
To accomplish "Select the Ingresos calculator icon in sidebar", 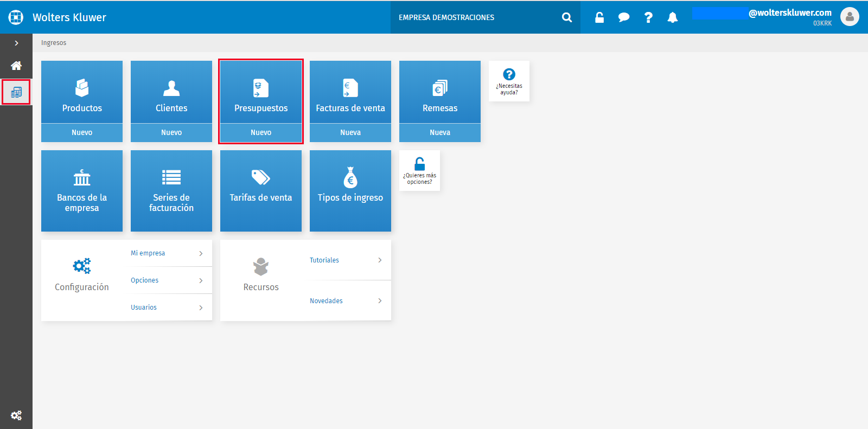I will [16, 92].
